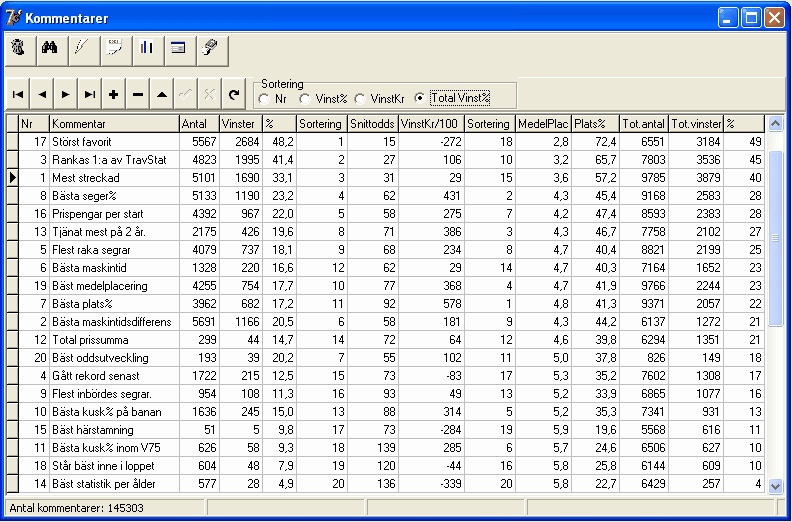Click the first toolbar icon showing a figure
This screenshot has height=522, width=792.
(x=21, y=50)
